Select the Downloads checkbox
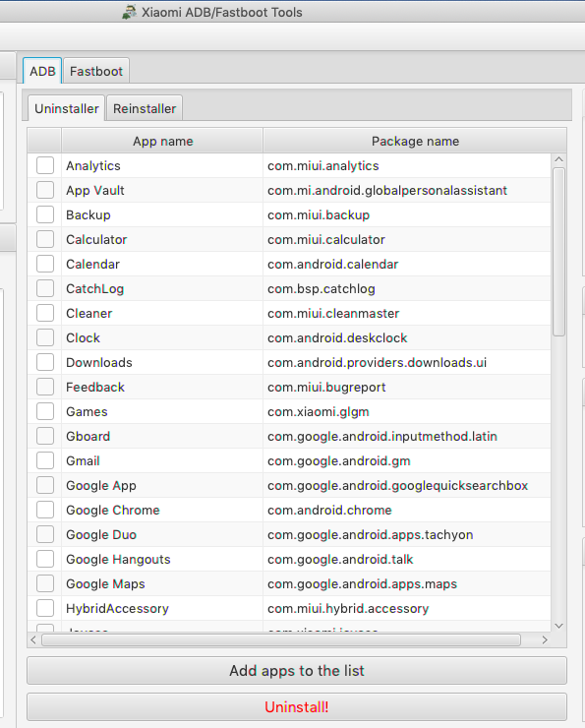The height and width of the screenshot is (728, 585). [x=45, y=362]
